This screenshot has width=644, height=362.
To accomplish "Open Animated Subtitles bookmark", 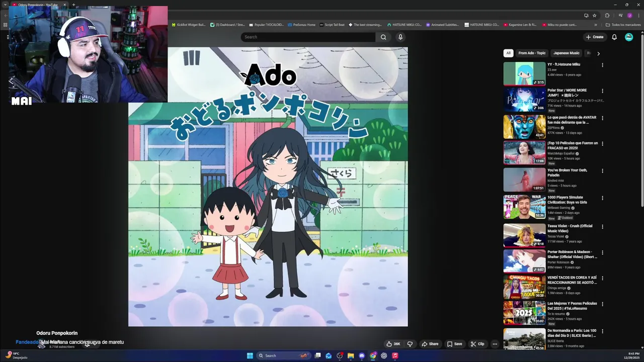I will (x=442, y=25).
